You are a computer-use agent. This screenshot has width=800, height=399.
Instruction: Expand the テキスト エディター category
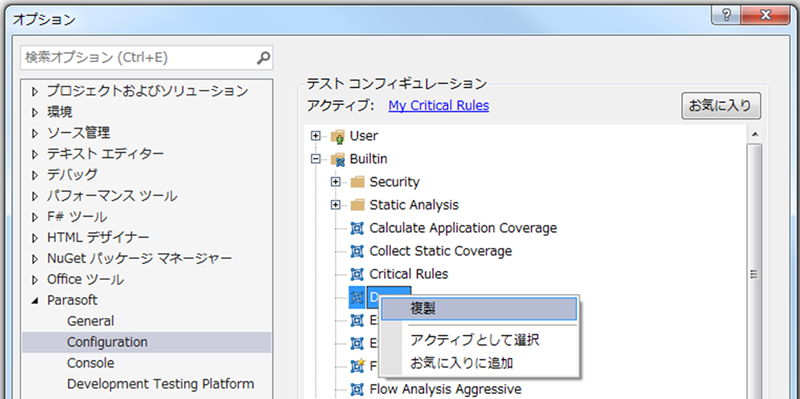35,155
